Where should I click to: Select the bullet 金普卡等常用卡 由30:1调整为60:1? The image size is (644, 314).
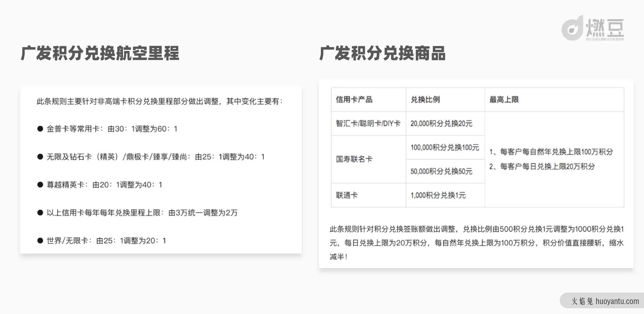tap(107, 129)
